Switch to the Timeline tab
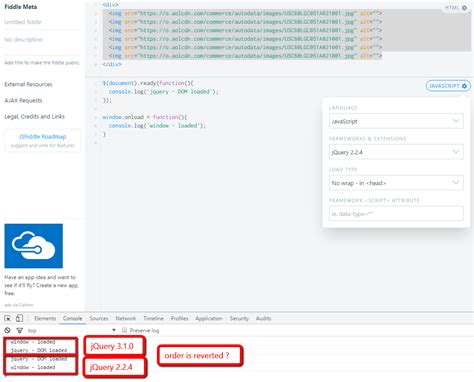This screenshot has height=382, width=474. [153, 318]
